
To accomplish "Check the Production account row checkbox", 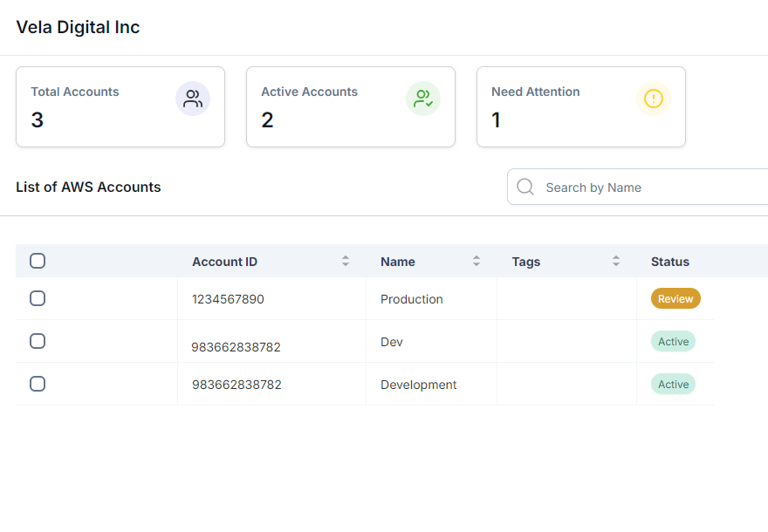I will 38,298.
